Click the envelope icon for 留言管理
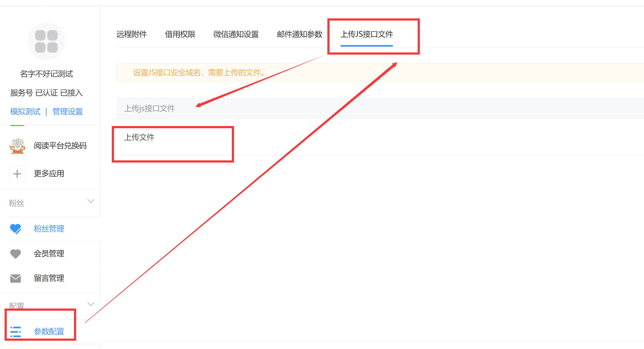644x349 pixels. tap(16, 278)
